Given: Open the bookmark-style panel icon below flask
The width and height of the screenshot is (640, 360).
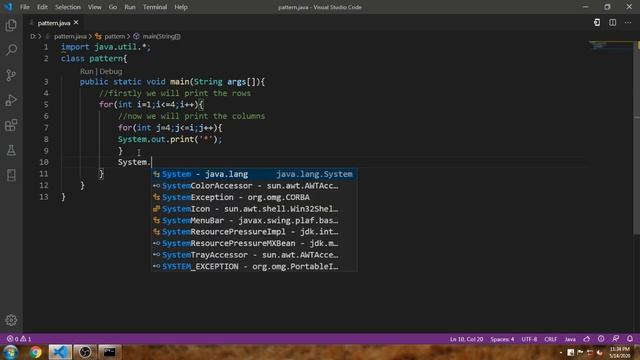Looking at the screenshot, I should 11,175.
